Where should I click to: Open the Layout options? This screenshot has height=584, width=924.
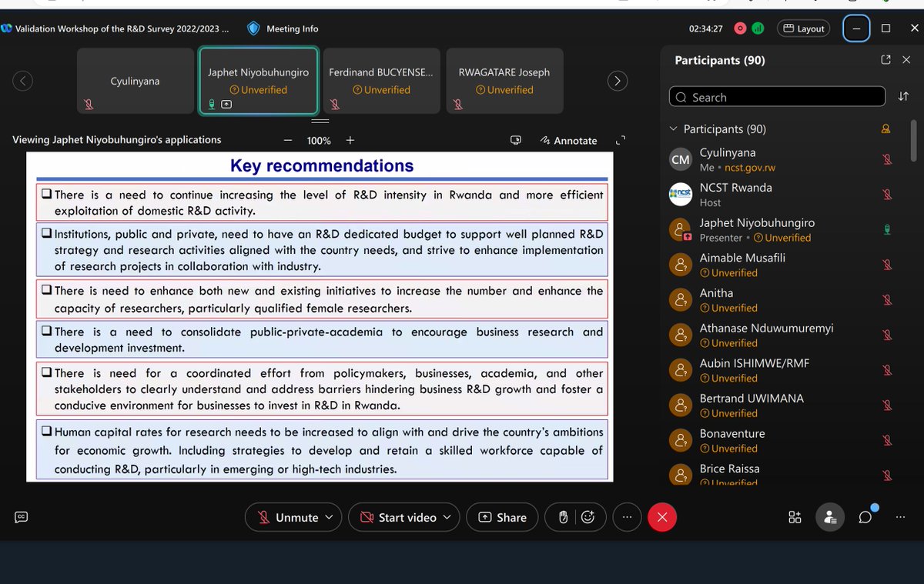pyautogui.click(x=804, y=28)
